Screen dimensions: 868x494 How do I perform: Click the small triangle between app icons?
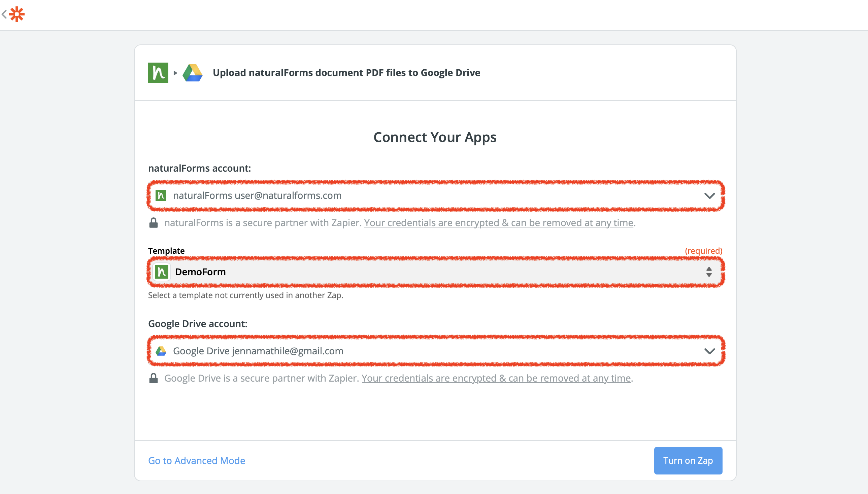(x=175, y=73)
